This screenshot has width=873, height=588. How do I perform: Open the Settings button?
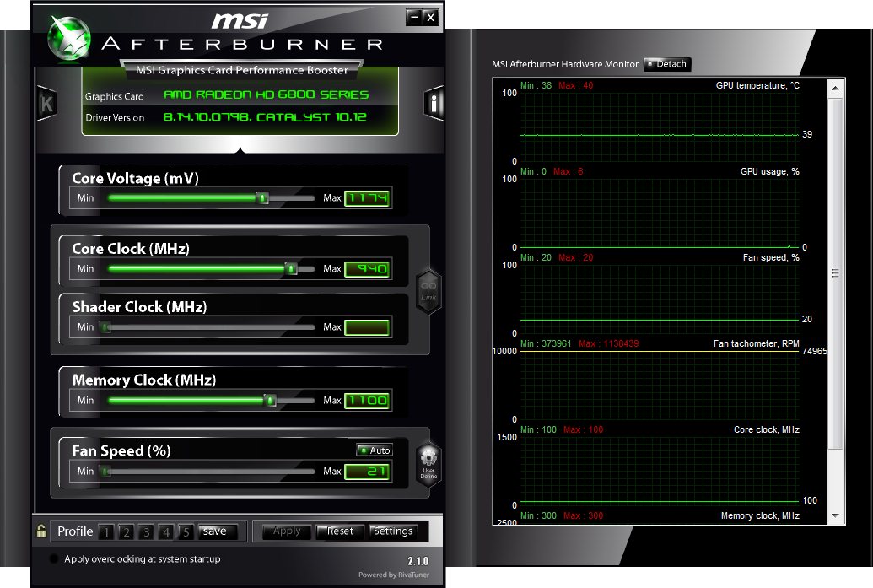pos(393,531)
